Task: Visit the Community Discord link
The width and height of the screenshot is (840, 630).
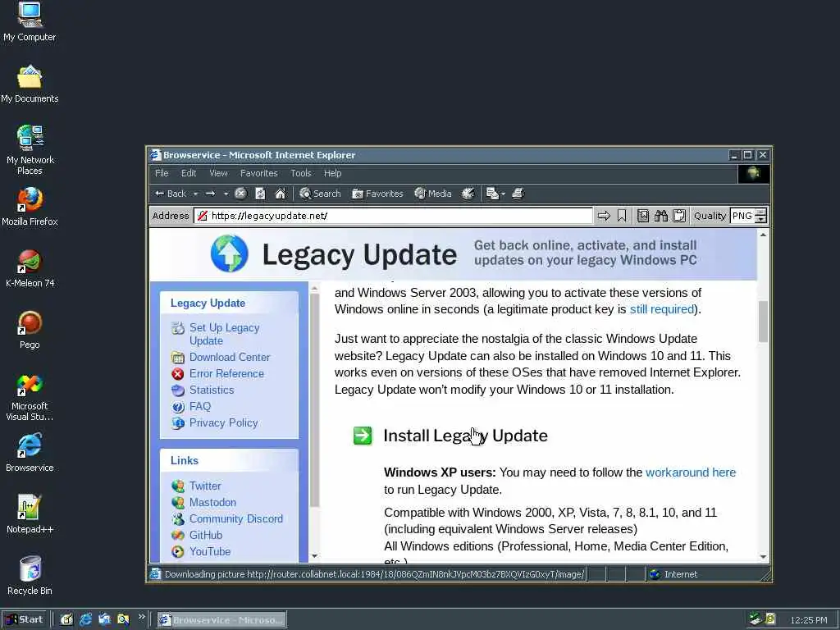Action: [235, 518]
